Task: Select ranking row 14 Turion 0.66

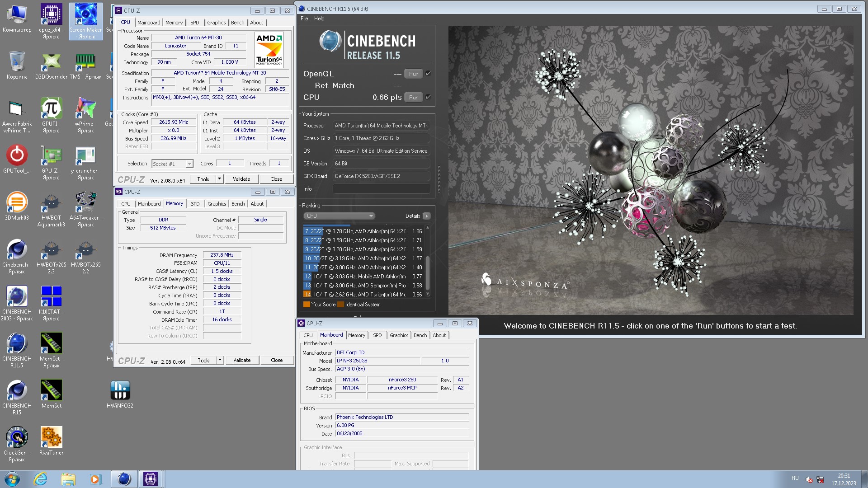Action: coord(364,294)
